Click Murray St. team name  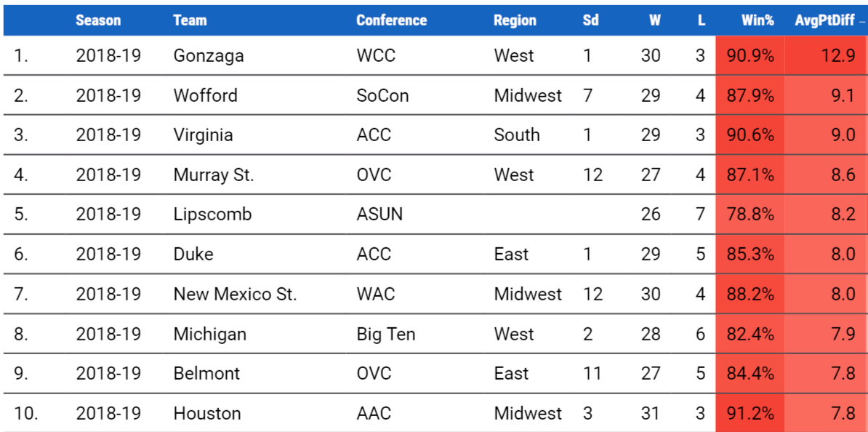pos(214,175)
